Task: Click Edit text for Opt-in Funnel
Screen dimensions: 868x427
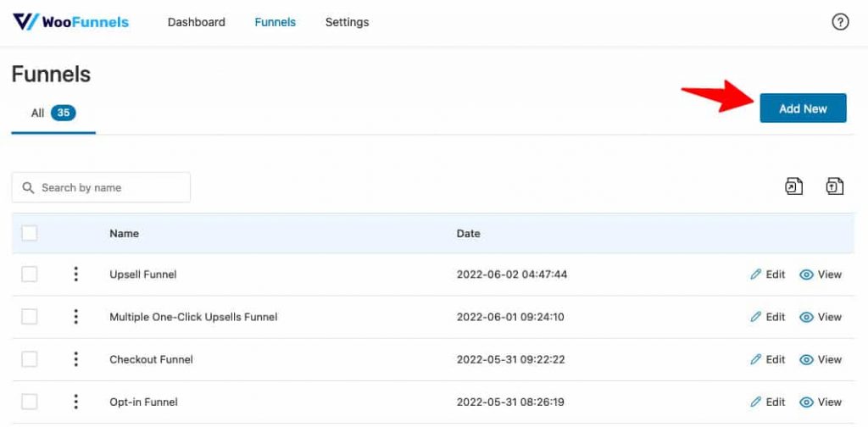Action: coord(776,402)
